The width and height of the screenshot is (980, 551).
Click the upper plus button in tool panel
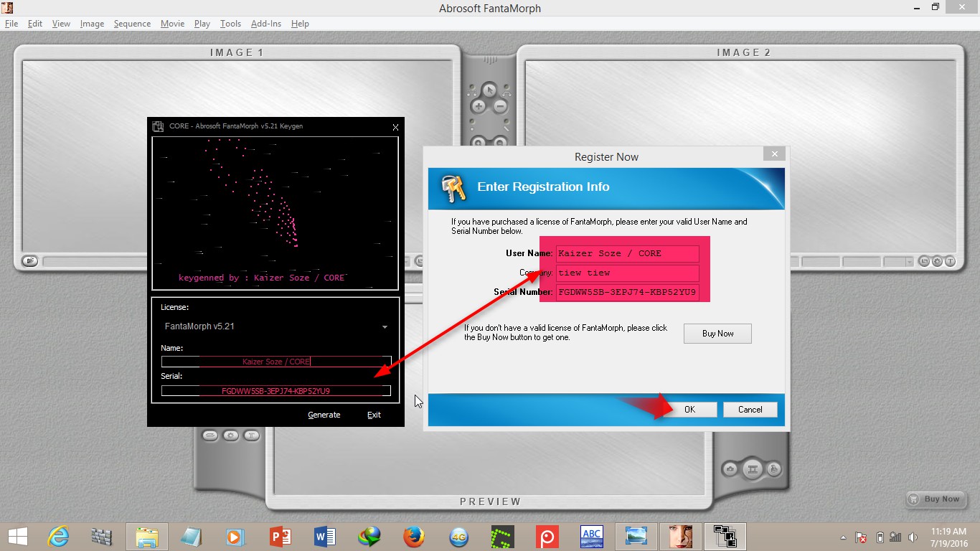(479, 107)
